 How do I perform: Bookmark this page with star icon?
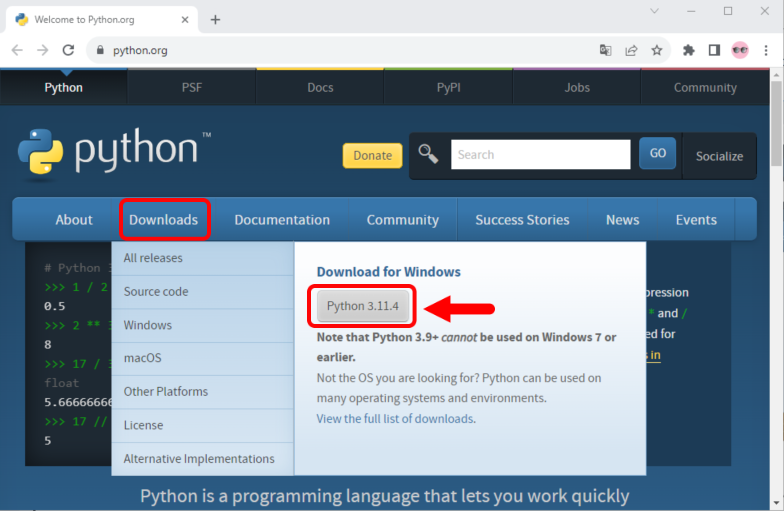coord(657,50)
